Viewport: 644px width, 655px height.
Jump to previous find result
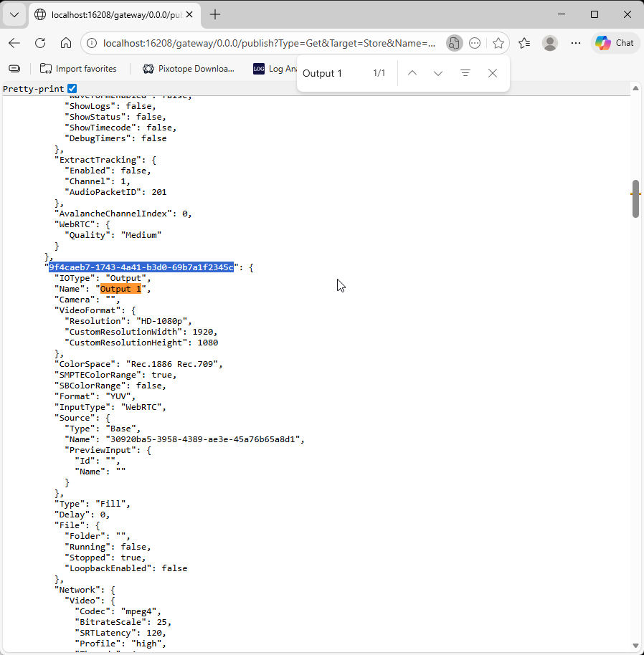pos(412,73)
